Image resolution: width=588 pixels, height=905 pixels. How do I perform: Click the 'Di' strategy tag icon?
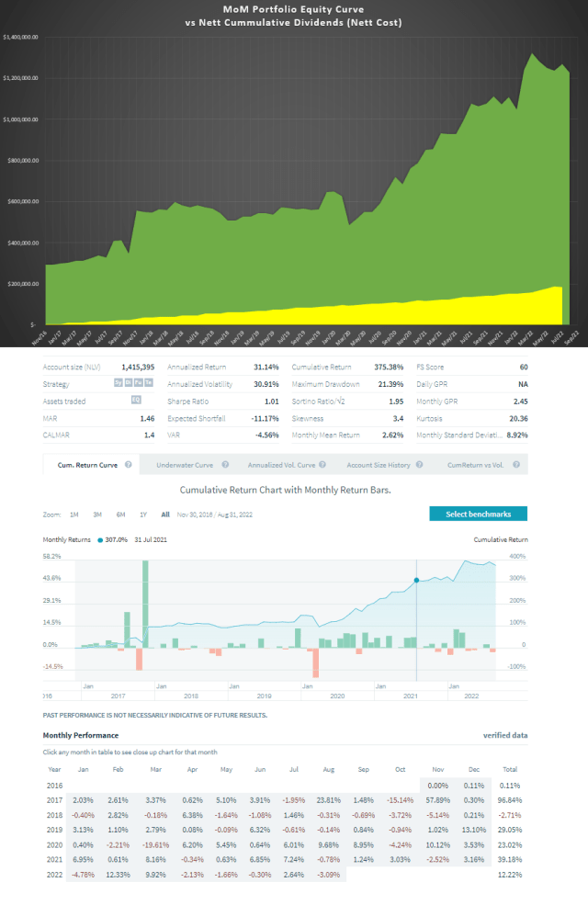[128, 382]
